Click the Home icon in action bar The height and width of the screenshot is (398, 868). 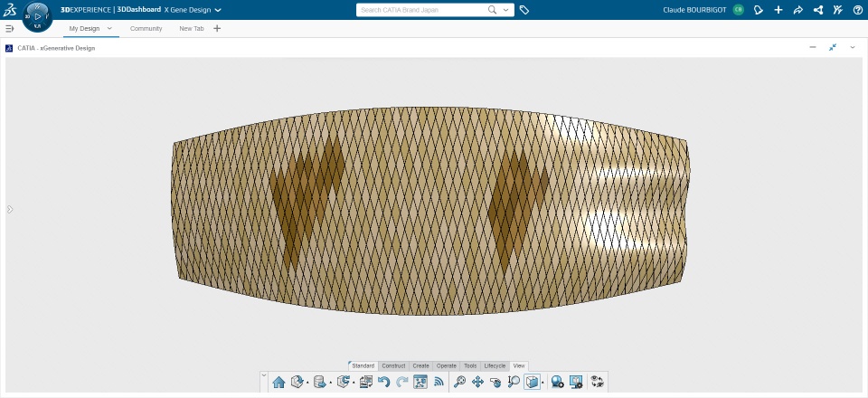tap(279, 382)
